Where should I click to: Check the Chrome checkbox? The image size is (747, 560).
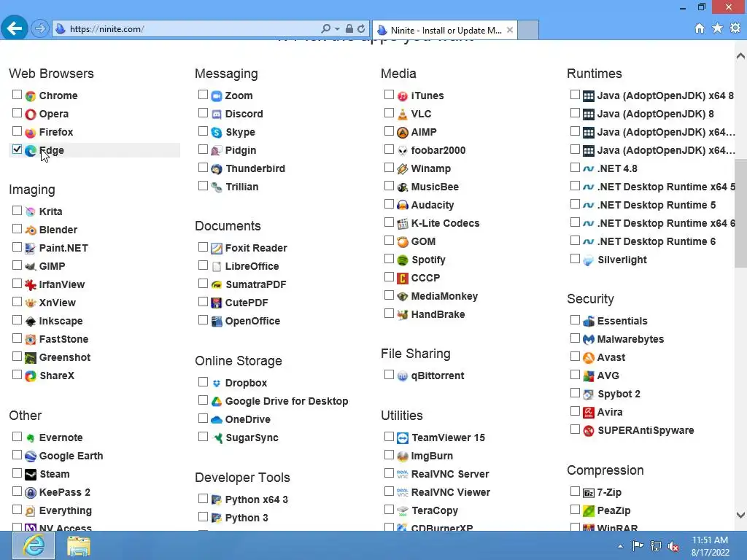pos(18,95)
